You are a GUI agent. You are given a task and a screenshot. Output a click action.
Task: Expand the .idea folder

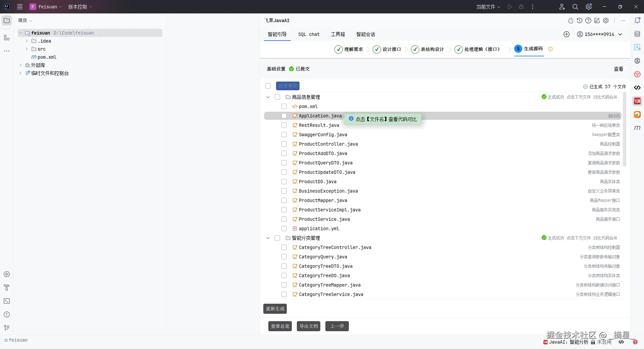(x=27, y=41)
